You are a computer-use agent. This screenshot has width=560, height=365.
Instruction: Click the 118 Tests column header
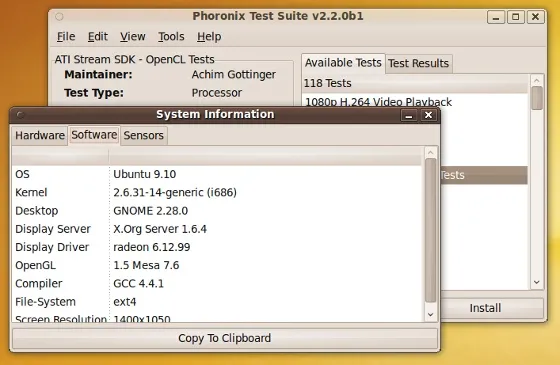tap(415, 83)
